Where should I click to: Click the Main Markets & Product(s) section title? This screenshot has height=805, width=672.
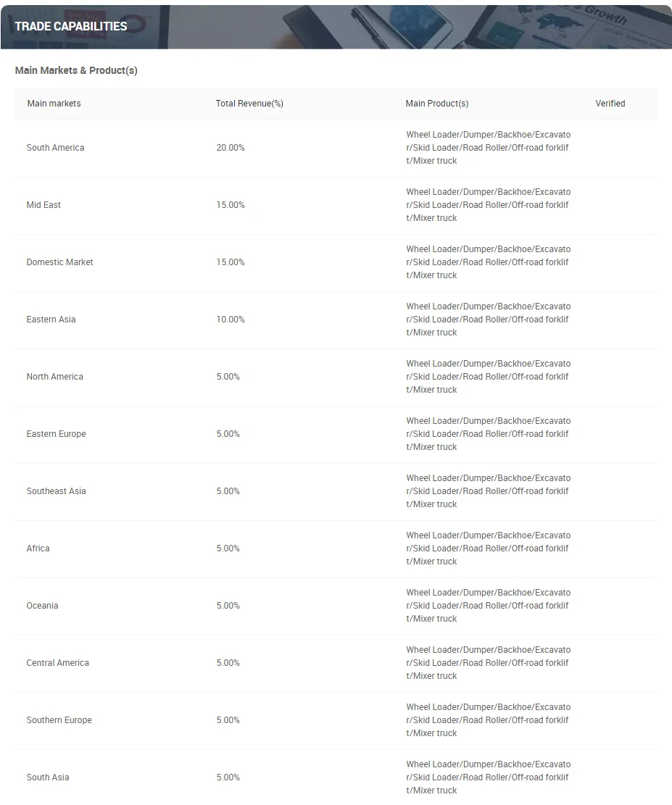(x=76, y=70)
